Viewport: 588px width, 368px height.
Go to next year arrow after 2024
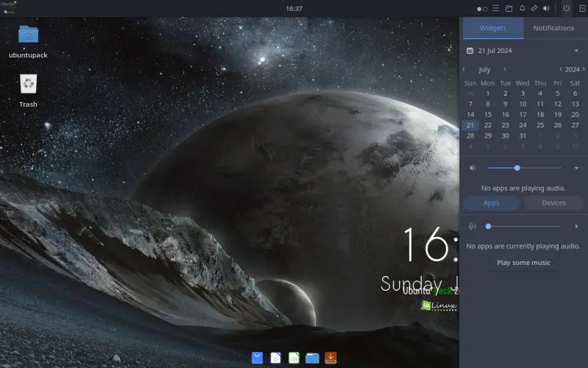point(584,69)
